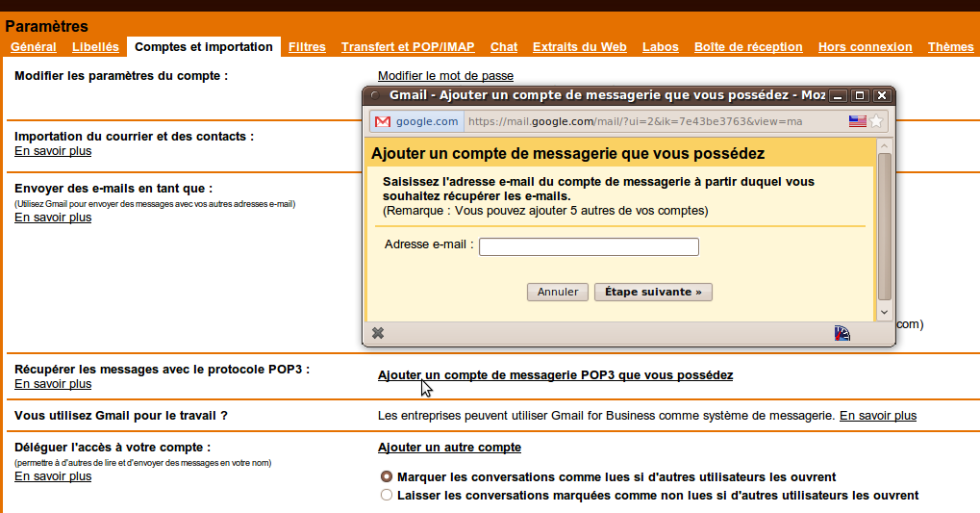Open the Thèmes settings tab
The width and height of the screenshot is (980, 513).
click(x=950, y=47)
